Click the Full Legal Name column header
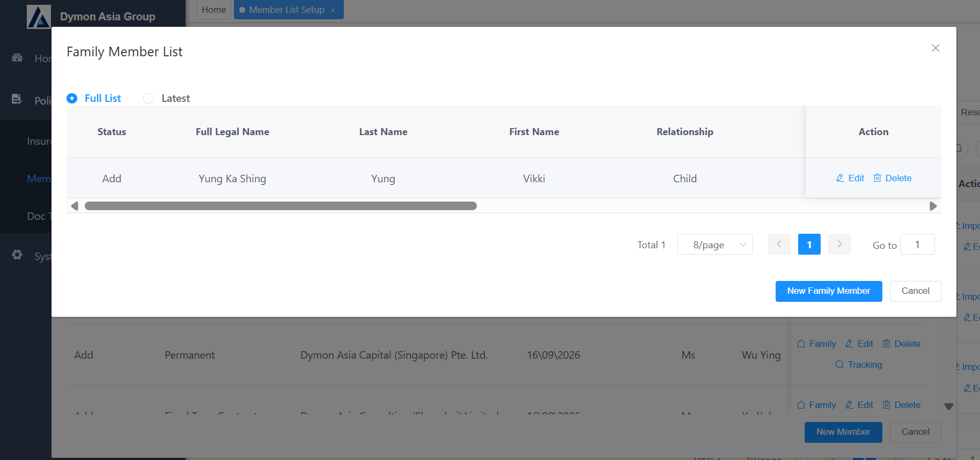The height and width of the screenshot is (460, 980). coord(232,132)
